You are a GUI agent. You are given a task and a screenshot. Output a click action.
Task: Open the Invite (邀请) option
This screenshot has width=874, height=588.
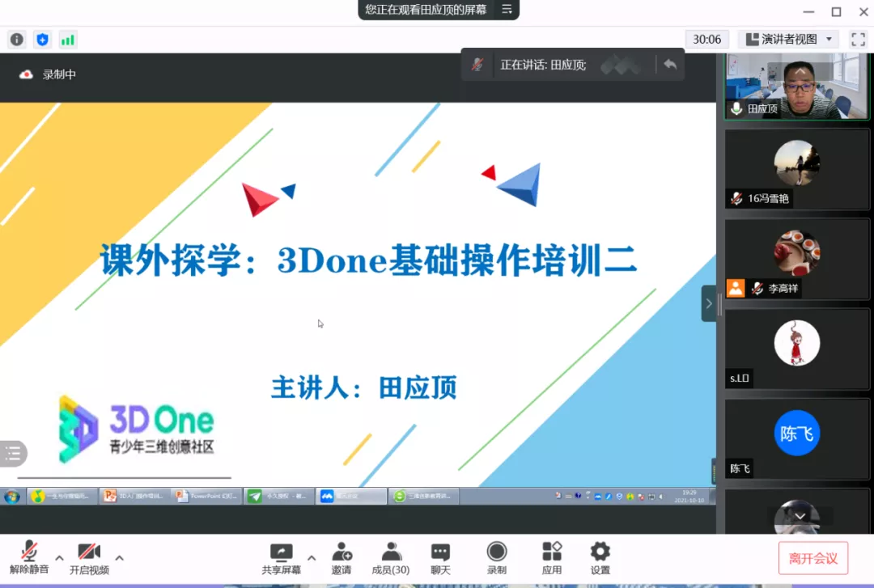point(342,558)
